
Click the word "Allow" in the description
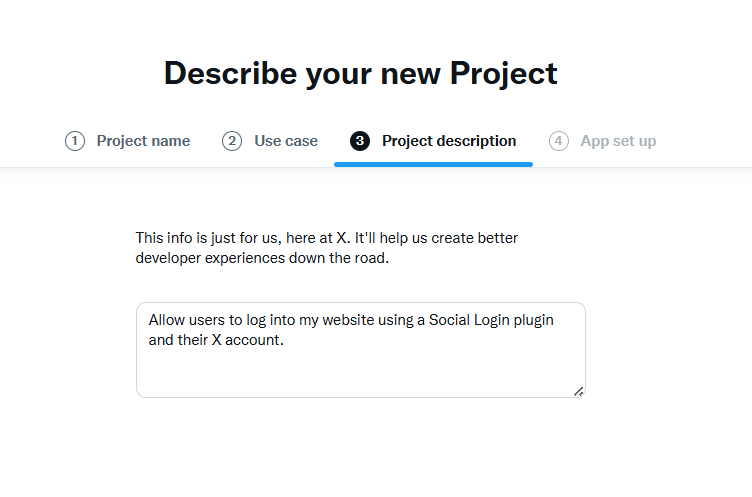pyautogui.click(x=167, y=320)
